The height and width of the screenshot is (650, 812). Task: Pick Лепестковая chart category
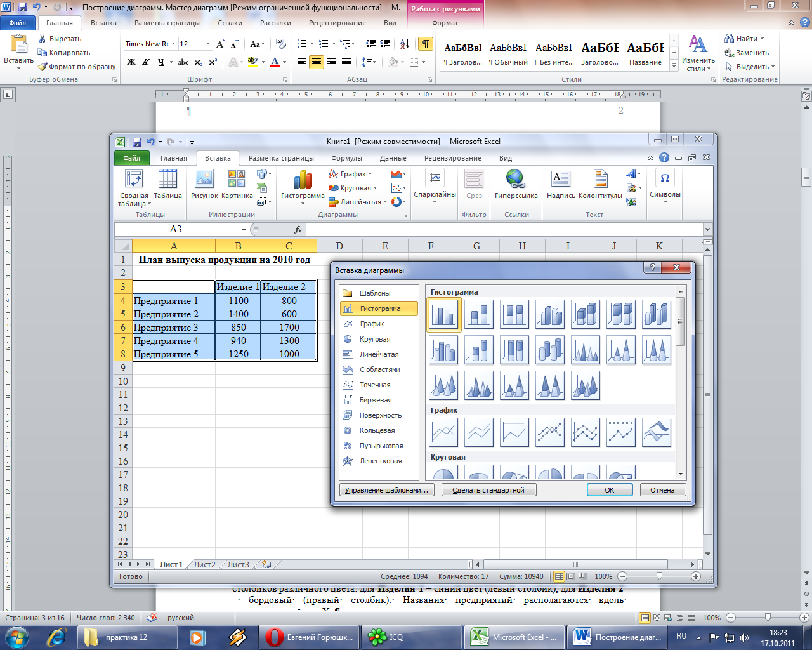tap(379, 461)
